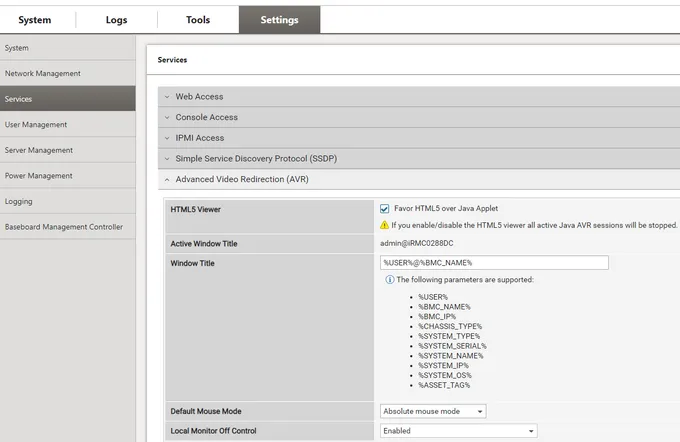This screenshot has width=680, height=442.
Task: Click the %SYSTEM_OS% parameter text
Action: point(445,375)
